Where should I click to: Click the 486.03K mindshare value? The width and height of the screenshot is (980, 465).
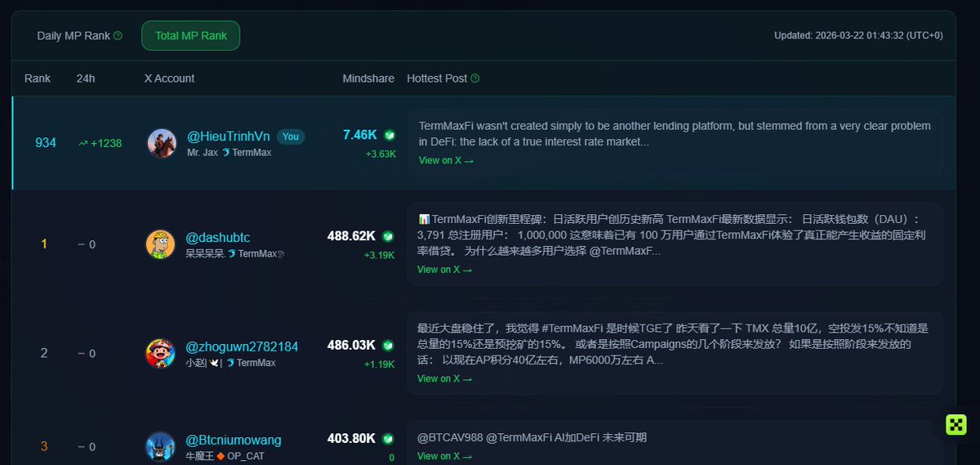351,345
